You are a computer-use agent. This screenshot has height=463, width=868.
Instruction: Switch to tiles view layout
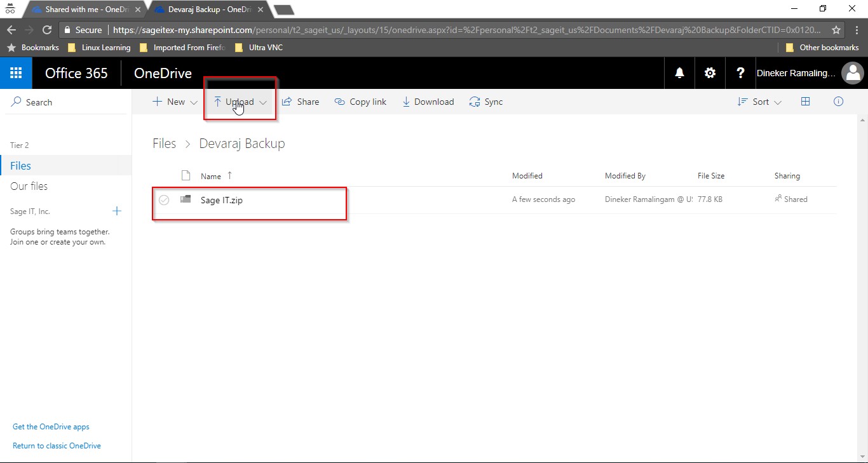pos(805,102)
